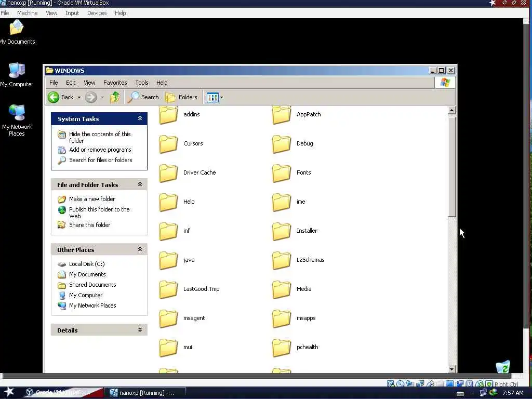Image resolution: width=532 pixels, height=399 pixels.
Task: Click the vertical scrollbar thumb
Action: point(451,166)
